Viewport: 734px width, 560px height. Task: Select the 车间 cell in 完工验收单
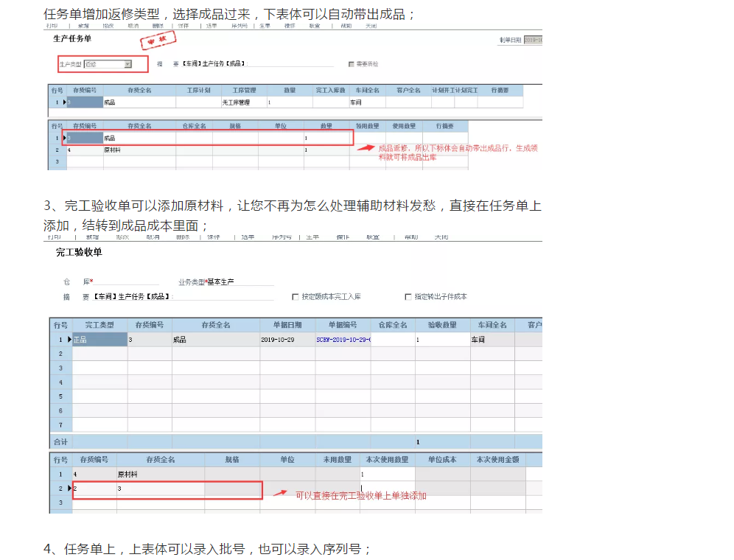(x=492, y=340)
